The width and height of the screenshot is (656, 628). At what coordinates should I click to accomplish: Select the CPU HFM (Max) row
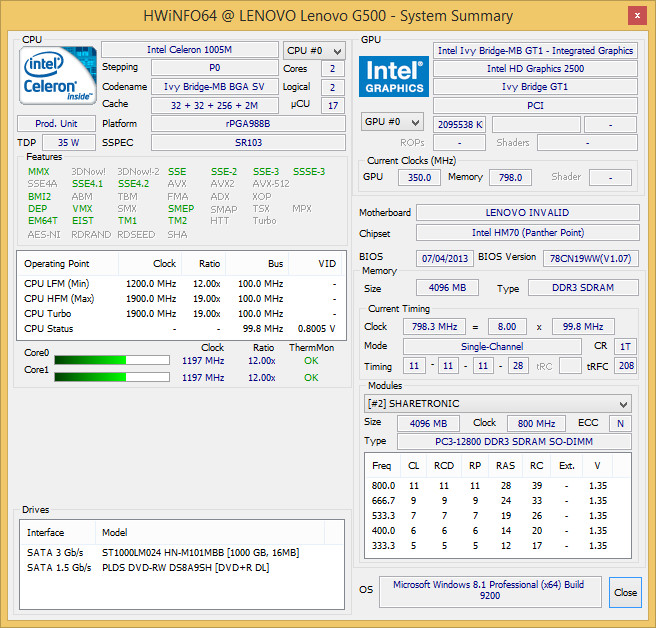(x=181, y=299)
